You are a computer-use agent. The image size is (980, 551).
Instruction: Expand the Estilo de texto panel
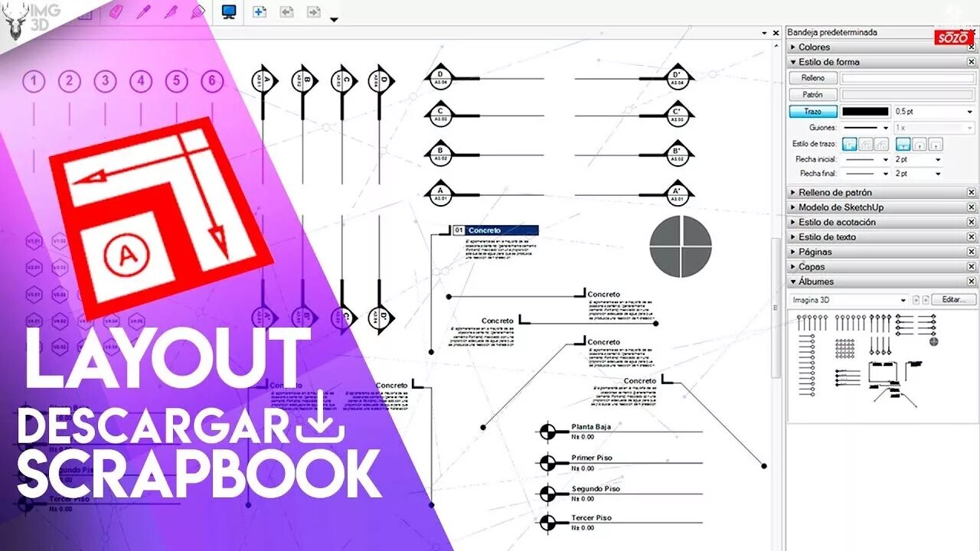point(793,237)
